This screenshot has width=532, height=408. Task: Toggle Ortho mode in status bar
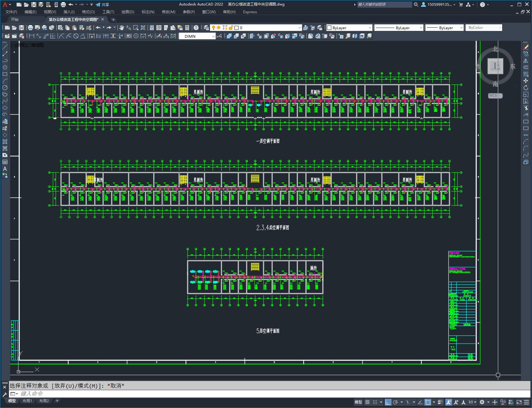pyautogui.click(x=388, y=402)
